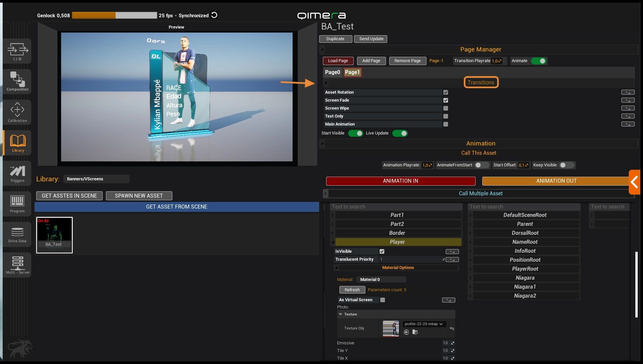Open the Composition panel icon

tap(17, 81)
